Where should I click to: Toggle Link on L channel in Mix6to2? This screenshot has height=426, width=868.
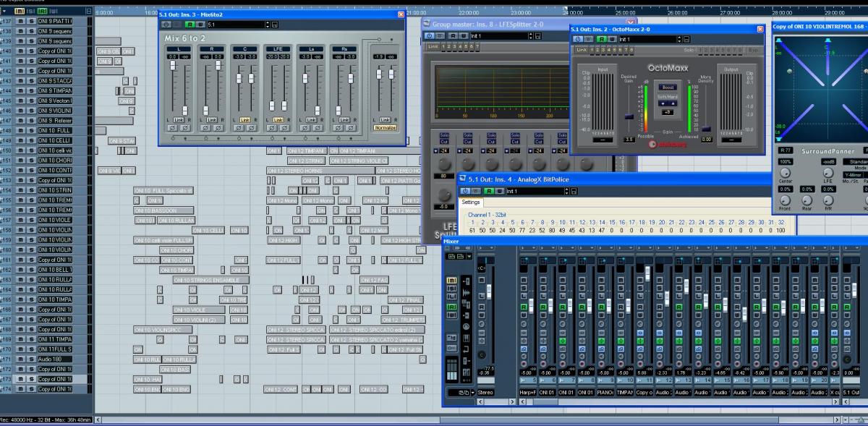point(179,120)
